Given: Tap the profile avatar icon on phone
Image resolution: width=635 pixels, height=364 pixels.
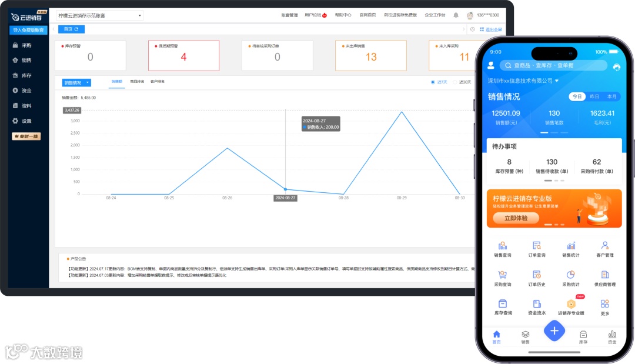Looking at the screenshot, I should (491, 65).
